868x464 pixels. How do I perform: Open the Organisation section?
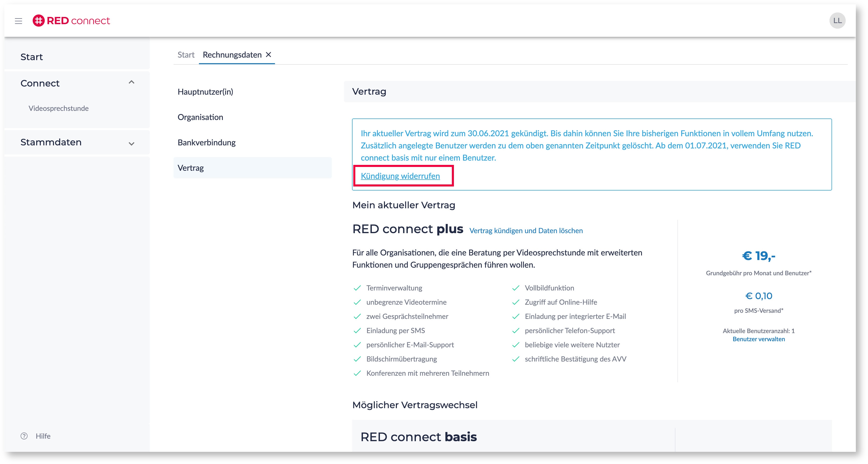pos(200,117)
